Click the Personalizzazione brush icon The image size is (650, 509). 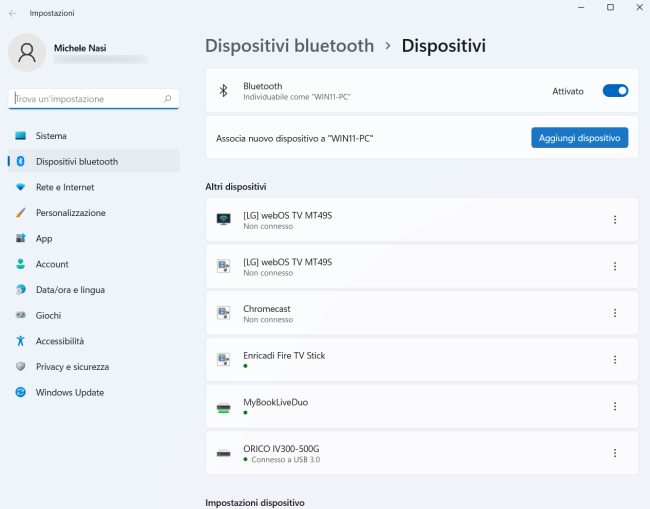[x=20, y=213]
